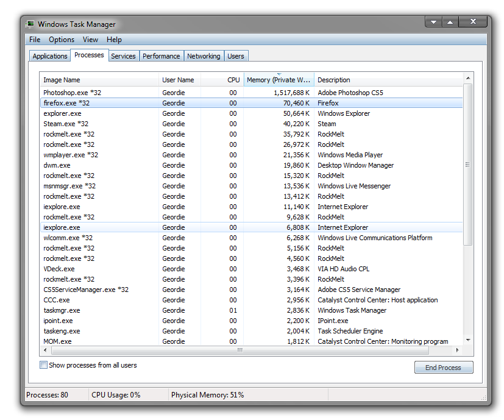
Task: Click the horizontal scrollbar right arrow
Action: click(x=458, y=351)
